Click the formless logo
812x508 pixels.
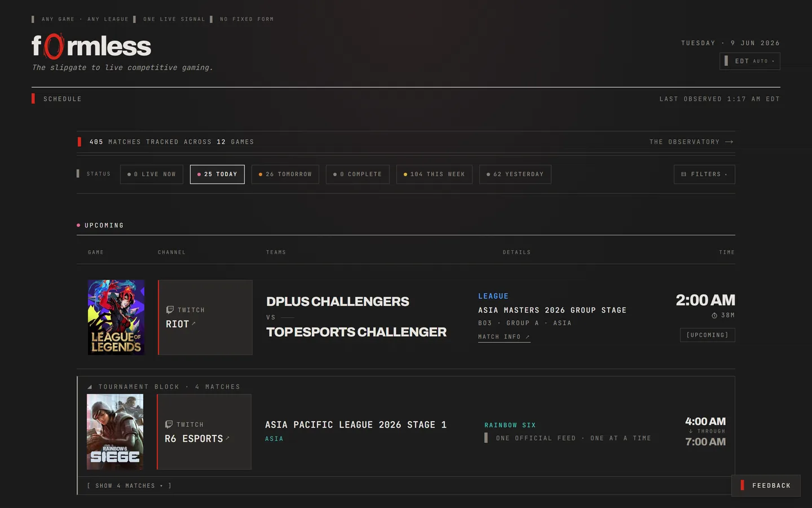[91, 46]
